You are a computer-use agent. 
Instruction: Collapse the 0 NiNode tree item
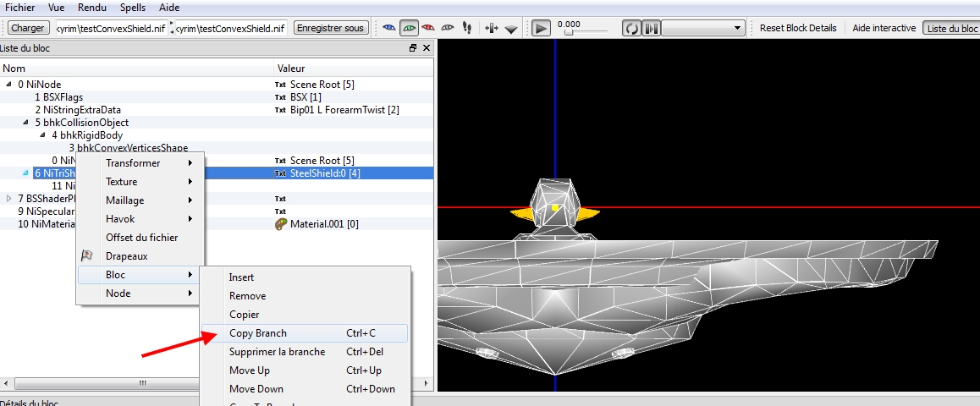(9, 85)
